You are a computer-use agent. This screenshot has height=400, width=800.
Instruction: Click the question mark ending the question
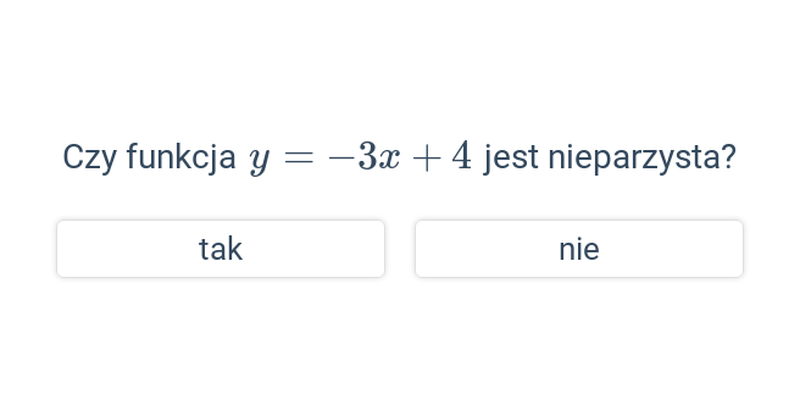pos(730,157)
